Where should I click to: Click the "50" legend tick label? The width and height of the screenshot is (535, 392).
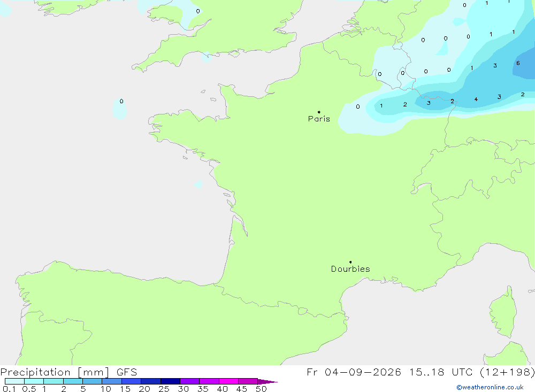[261, 389]
